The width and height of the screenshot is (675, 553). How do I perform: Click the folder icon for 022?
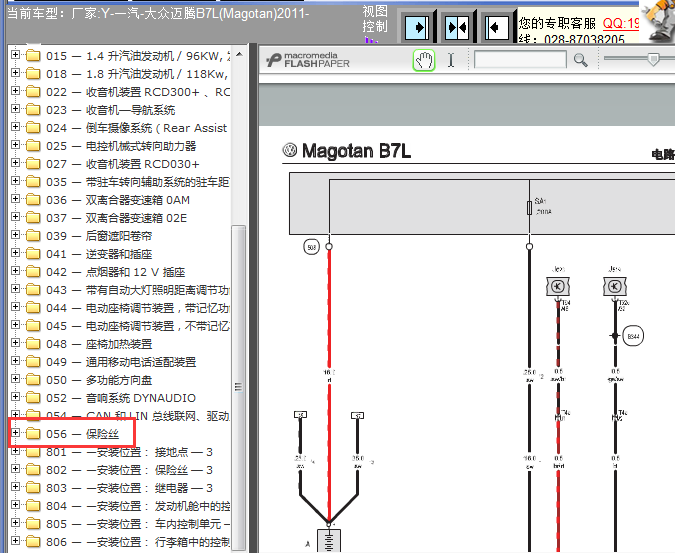pos(33,92)
